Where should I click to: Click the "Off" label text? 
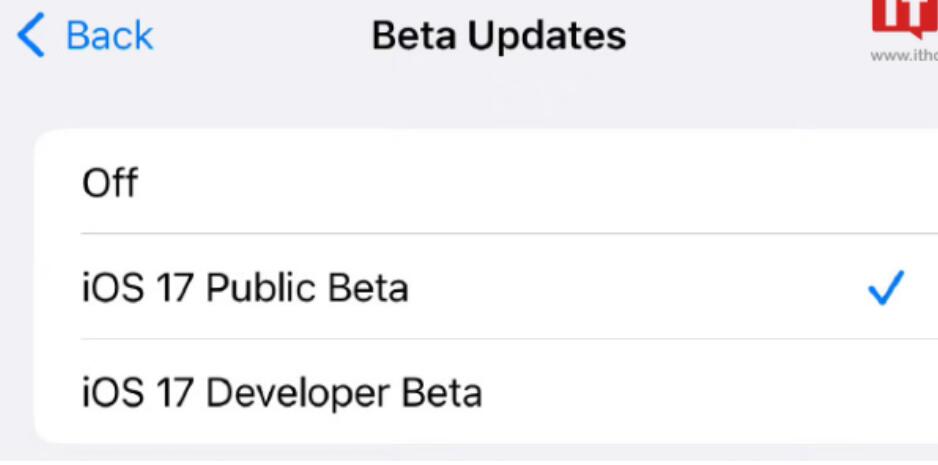[x=110, y=182]
